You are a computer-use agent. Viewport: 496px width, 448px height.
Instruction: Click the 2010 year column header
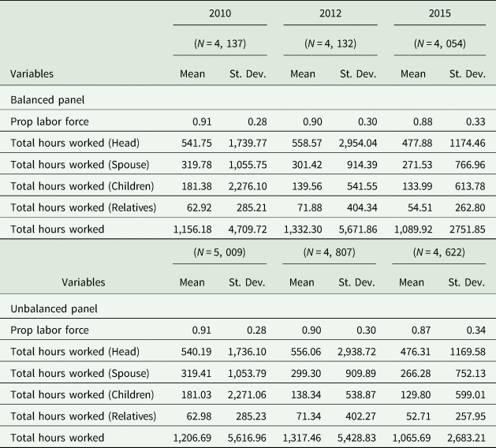(x=220, y=13)
